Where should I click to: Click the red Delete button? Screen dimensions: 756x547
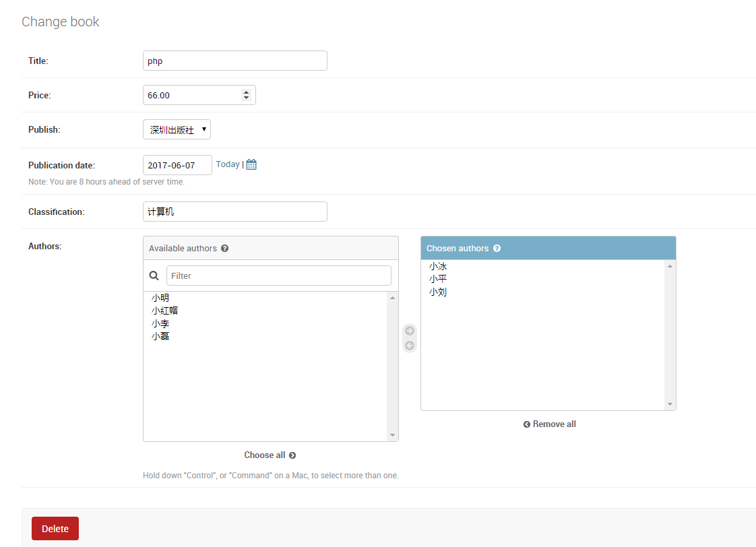point(55,529)
